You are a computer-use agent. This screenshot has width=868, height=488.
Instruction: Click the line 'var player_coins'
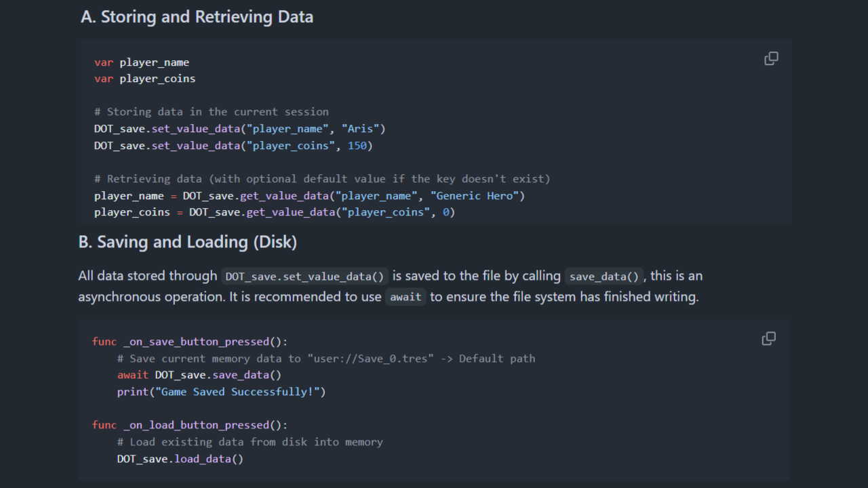pyautogui.click(x=144, y=79)
